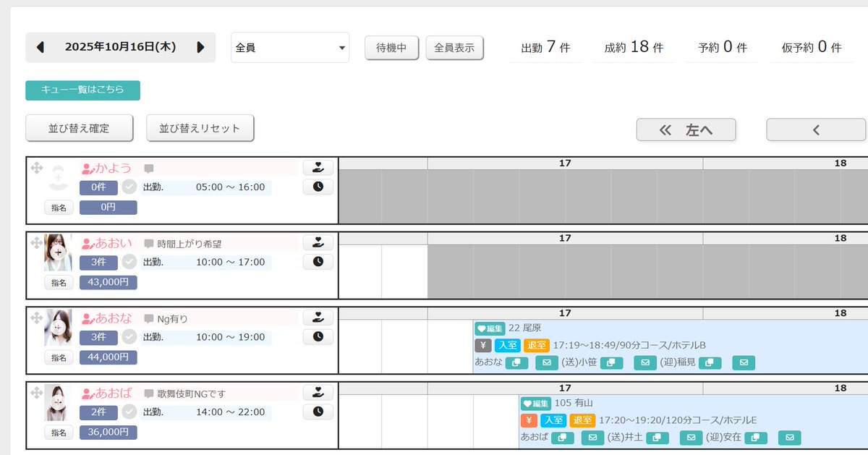Open あおな profile photo thumbnail
Viewport: 868px width, 455px height.
58,328
